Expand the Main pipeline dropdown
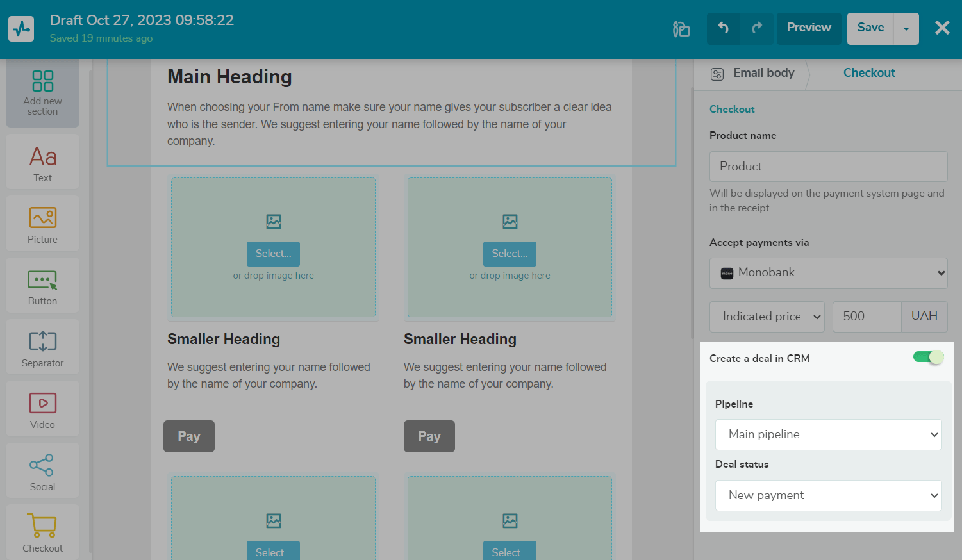Screen dimensions: 962x560 [828, 434]
